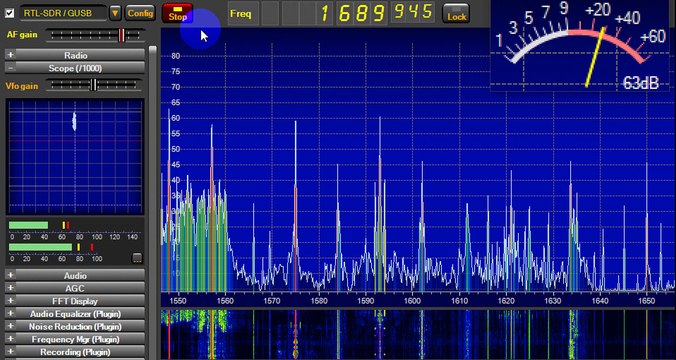Click the orange arrow next to device name

pyautogui.click(x=115, y=13)
